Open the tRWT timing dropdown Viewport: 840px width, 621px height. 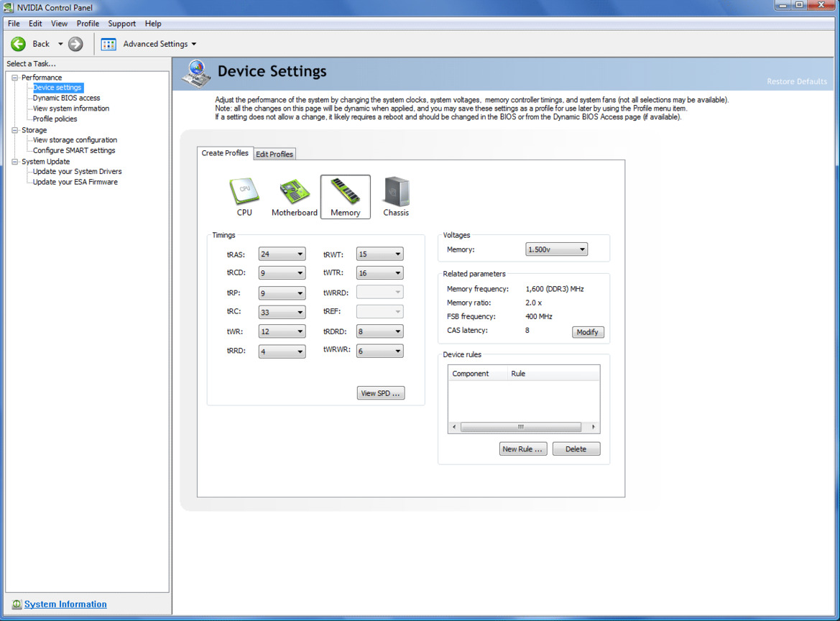point(380,254)
